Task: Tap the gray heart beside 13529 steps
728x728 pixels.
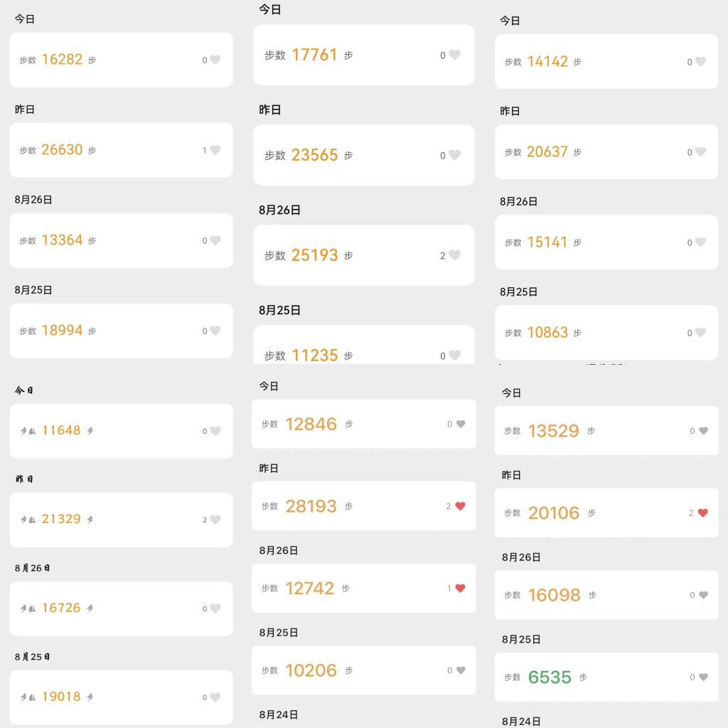Action: tap(703, 431)
